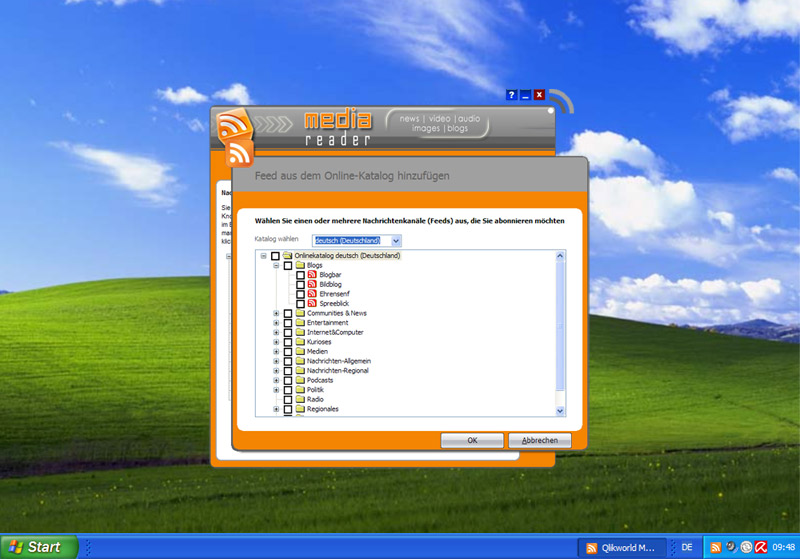
Task: Tick the Bildblog feed checkbox
Action: click(x=301, y=285)
